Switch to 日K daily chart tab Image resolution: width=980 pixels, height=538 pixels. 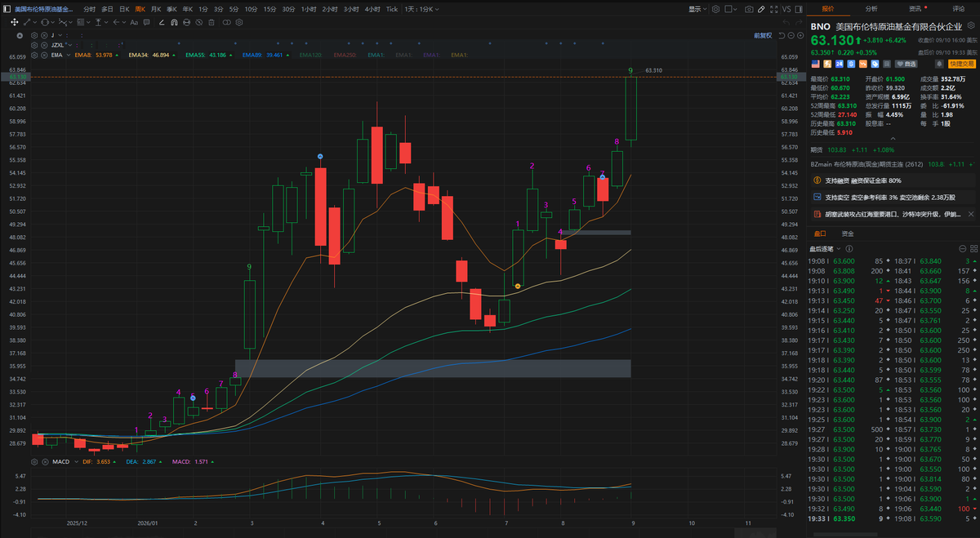point(124,9)
